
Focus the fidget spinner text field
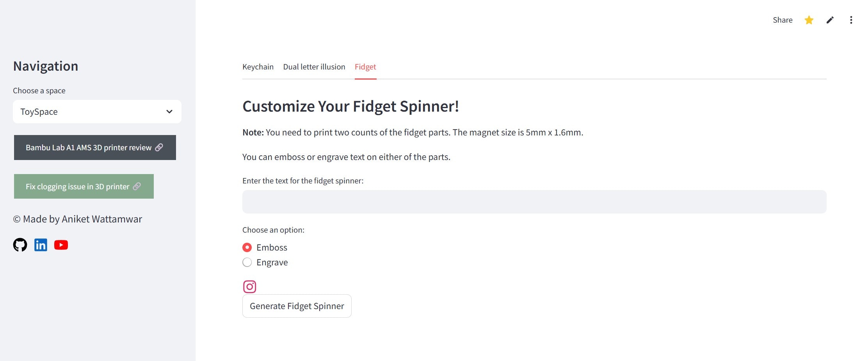534,202
